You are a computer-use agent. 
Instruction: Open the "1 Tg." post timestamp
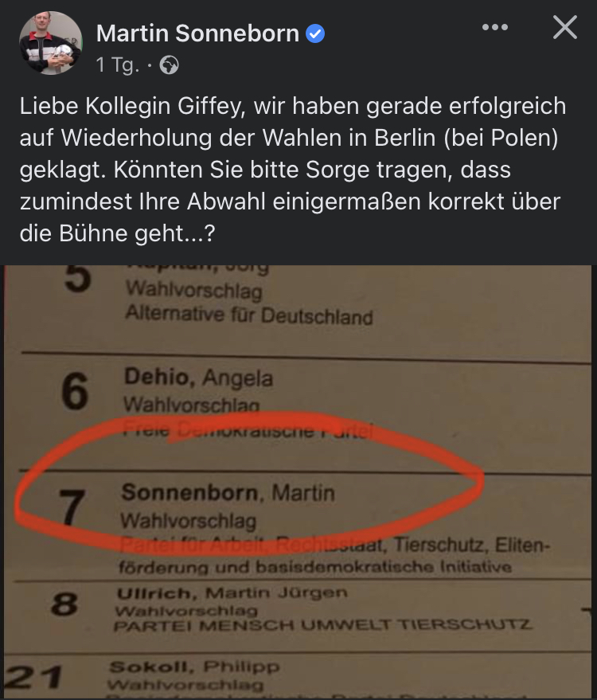pyautogui.click(x=117, y=65)
